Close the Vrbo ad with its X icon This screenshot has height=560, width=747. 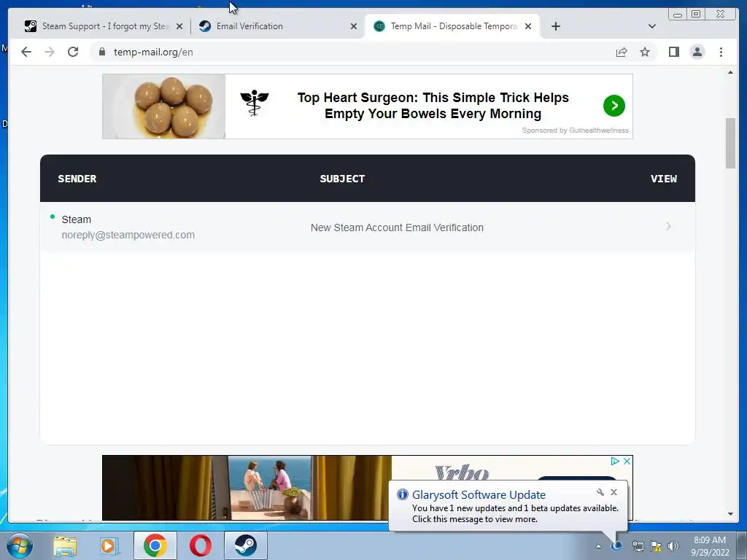(x=627, y=461)
